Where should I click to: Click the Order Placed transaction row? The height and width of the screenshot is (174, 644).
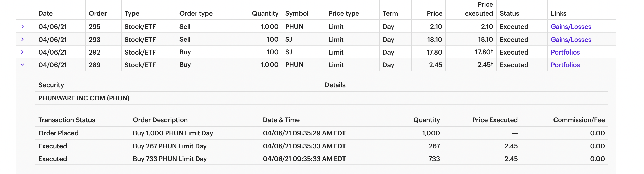(58, 133)
